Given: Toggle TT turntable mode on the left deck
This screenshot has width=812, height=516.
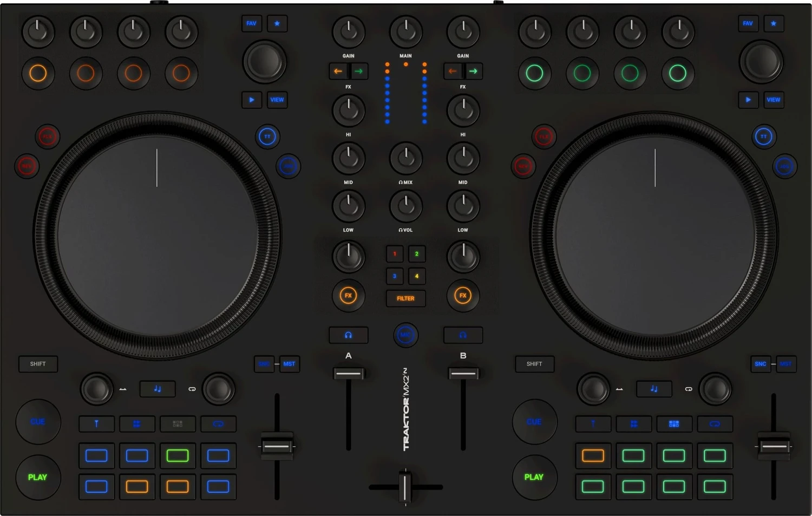Looking at the screenshot, I should pos(267,136).
